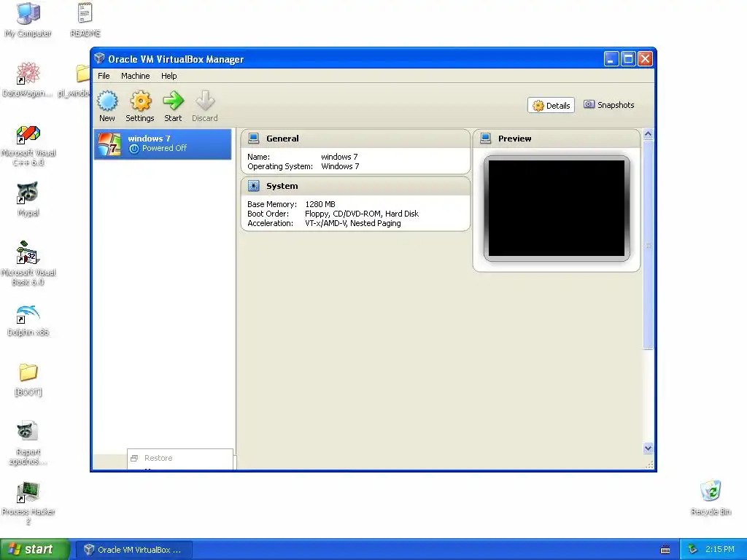Select the Mypal browser desktop icon

click(28, 199)
